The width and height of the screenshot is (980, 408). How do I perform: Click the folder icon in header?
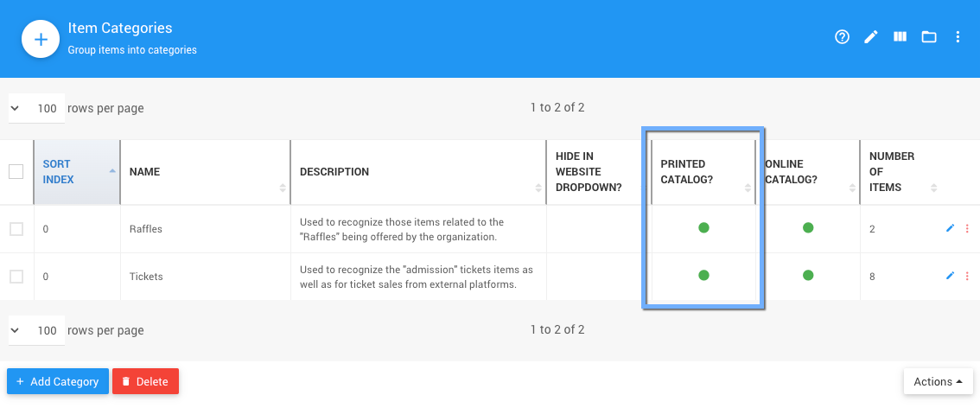coord(929,37)
